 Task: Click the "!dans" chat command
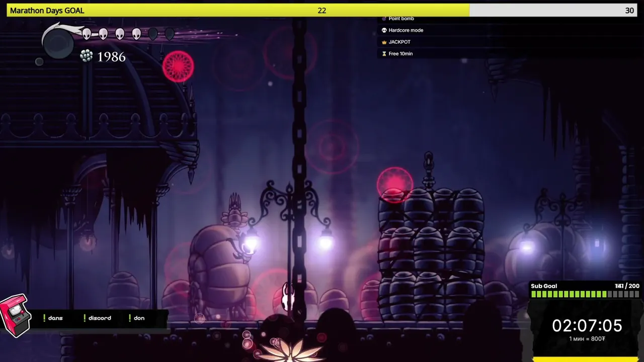point(53,318)
